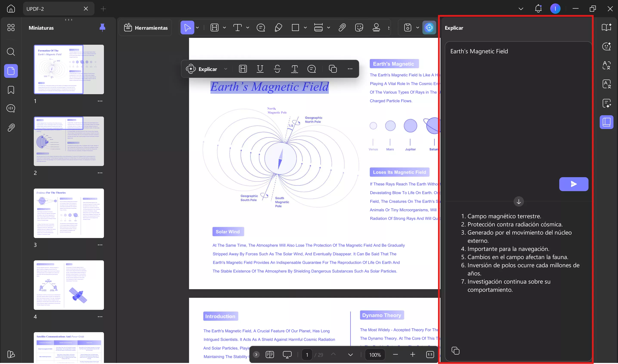
Task: Open the attachments sidebar panel
Action: 11,127
